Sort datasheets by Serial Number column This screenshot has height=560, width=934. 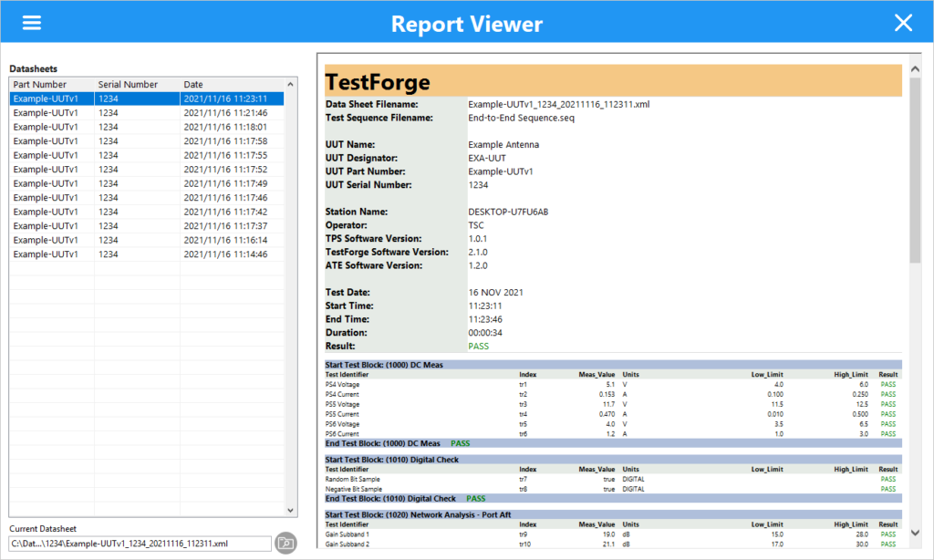coord(137,85)
